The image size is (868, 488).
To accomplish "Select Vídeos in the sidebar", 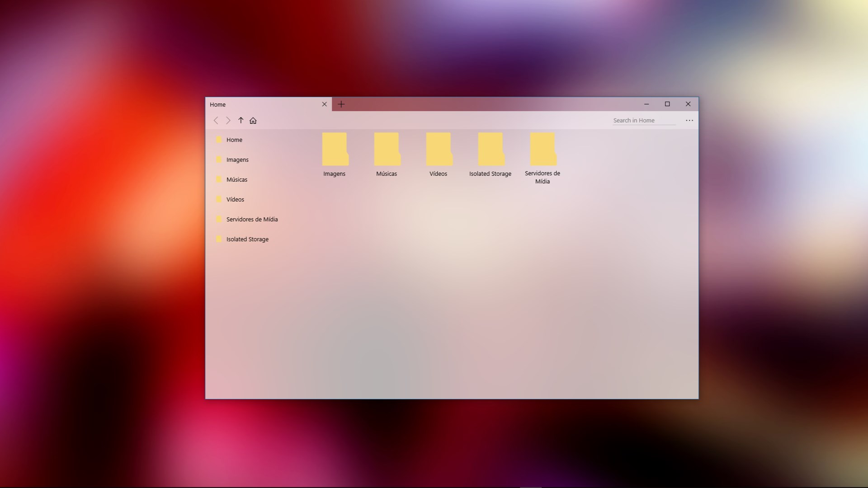I will [x=235, y=199].
